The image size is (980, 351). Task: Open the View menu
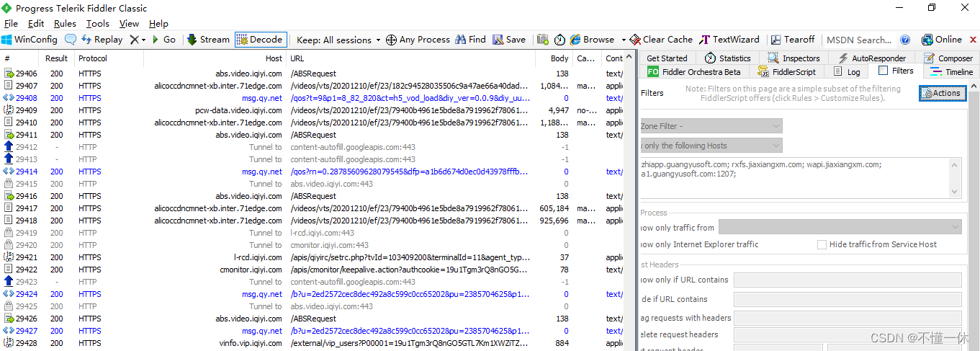click(129, 23)
